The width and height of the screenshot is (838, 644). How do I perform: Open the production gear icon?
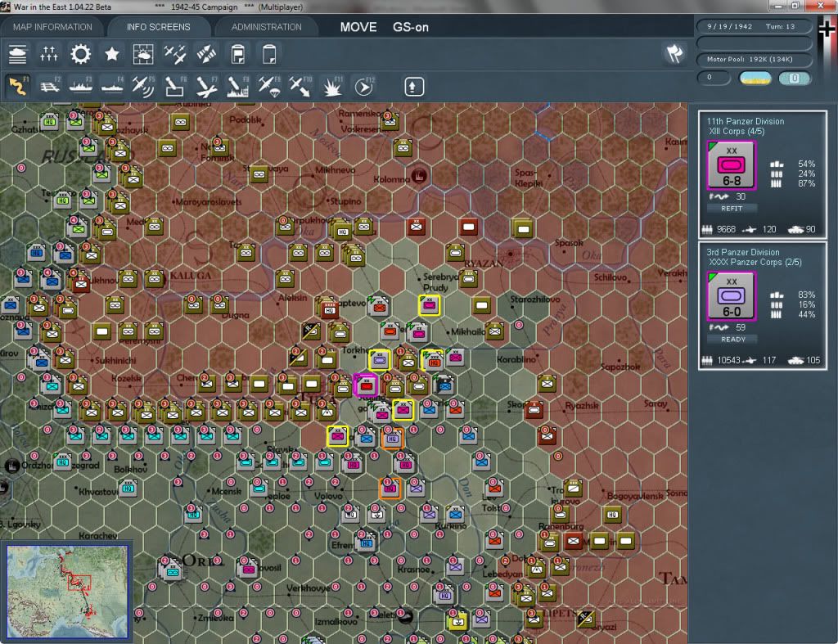81,55
